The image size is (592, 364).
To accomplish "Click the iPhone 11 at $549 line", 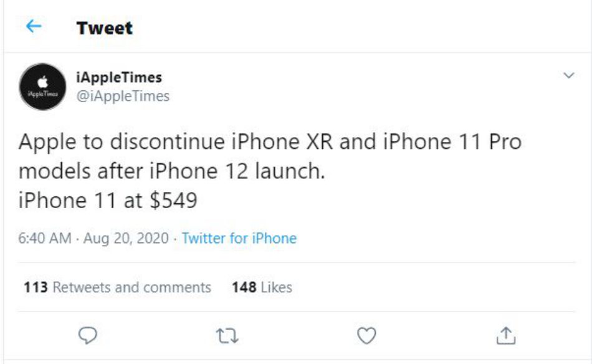I will [108, 200].
